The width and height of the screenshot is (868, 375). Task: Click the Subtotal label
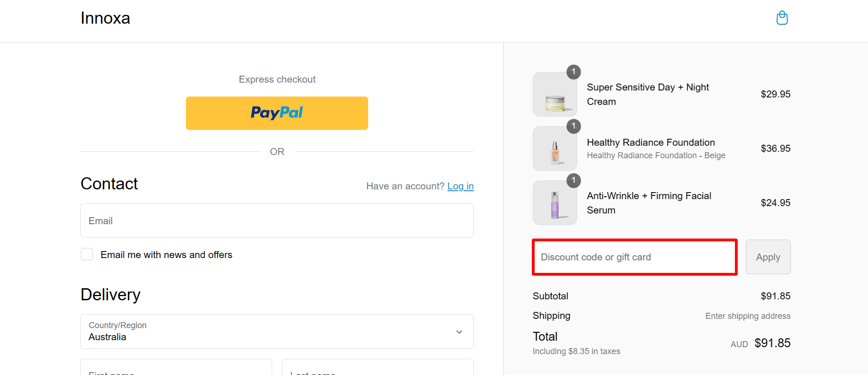(x=550, y=296)
